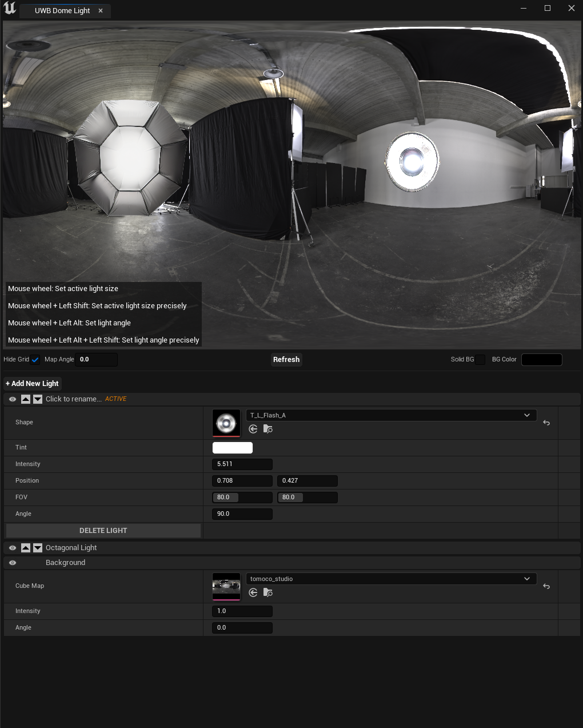The image size is (583, 728).
Task: Use selected asset for Shape texture
Action: (x=253, y=429)
